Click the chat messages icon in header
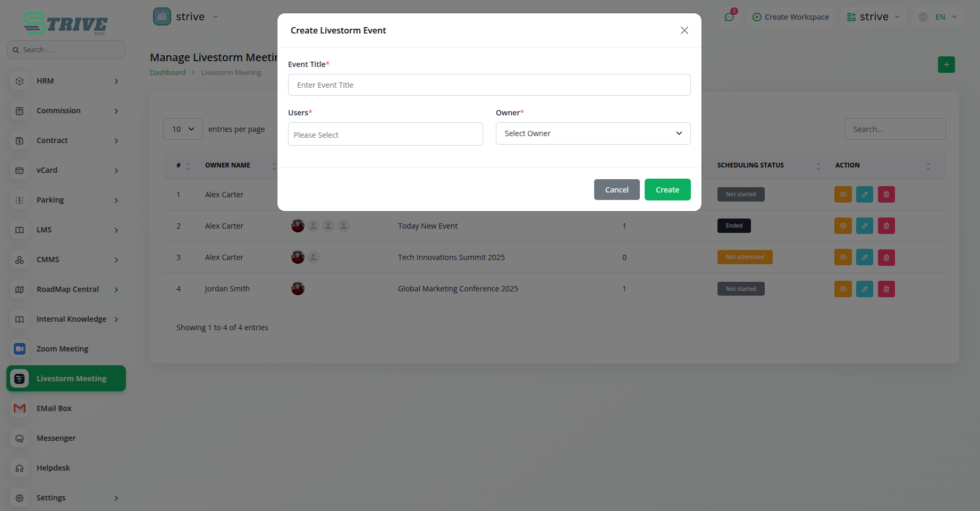Screen dimensions: 980x511 [729, 17]
